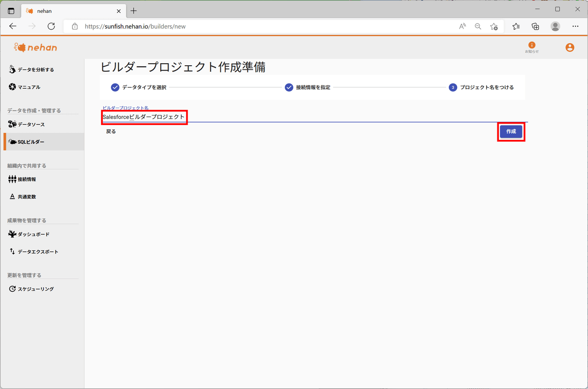Open the browser favorites list icon
588x389 pixels.
pos(516,26)
